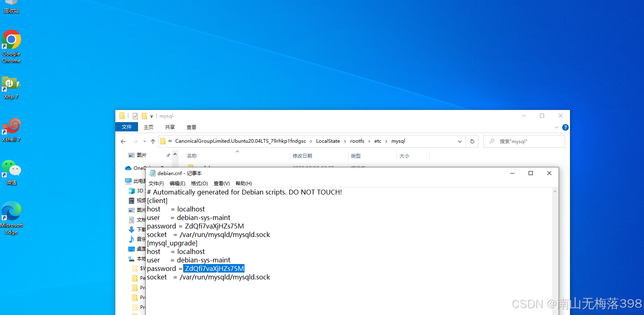Click the [mysql_upgrade] section line
The width and height of the screenshot is (644, 315).
pyautogui.click(x=172, y=243)
